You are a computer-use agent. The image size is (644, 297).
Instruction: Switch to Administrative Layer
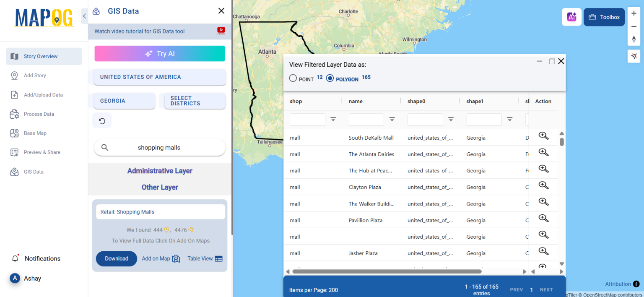click(159, 171)
